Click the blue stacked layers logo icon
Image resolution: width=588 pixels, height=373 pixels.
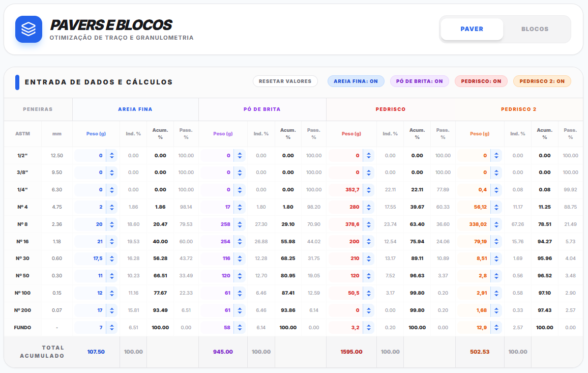28,29
